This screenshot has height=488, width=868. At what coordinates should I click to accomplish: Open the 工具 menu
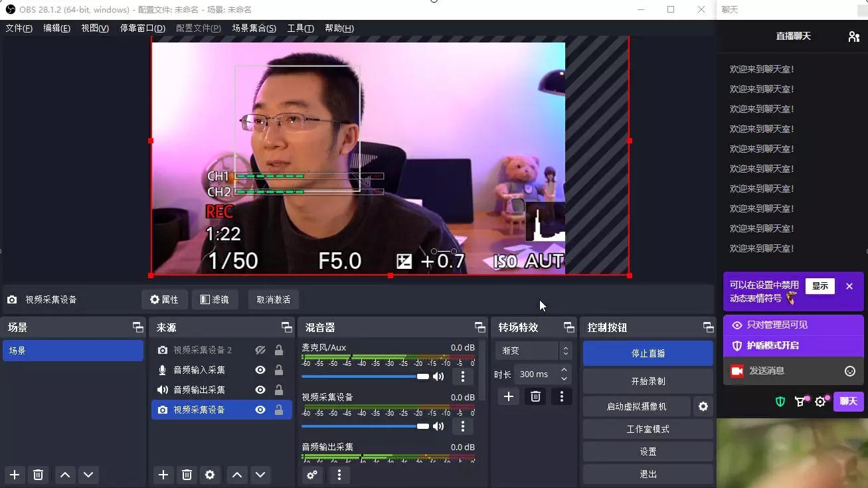point(300,28)
